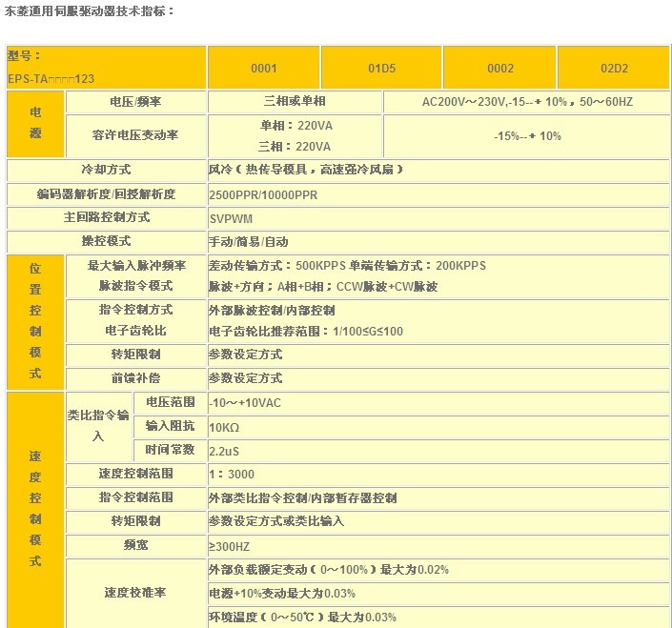This screenshot has width=672, height=628.
Task: Click the 10KΩ value
Action: pyautogui.click(x=224, y=428)
